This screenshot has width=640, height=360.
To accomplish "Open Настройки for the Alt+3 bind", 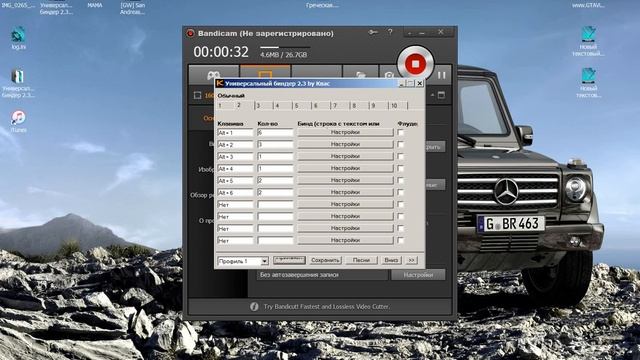I will pos(345,156).
